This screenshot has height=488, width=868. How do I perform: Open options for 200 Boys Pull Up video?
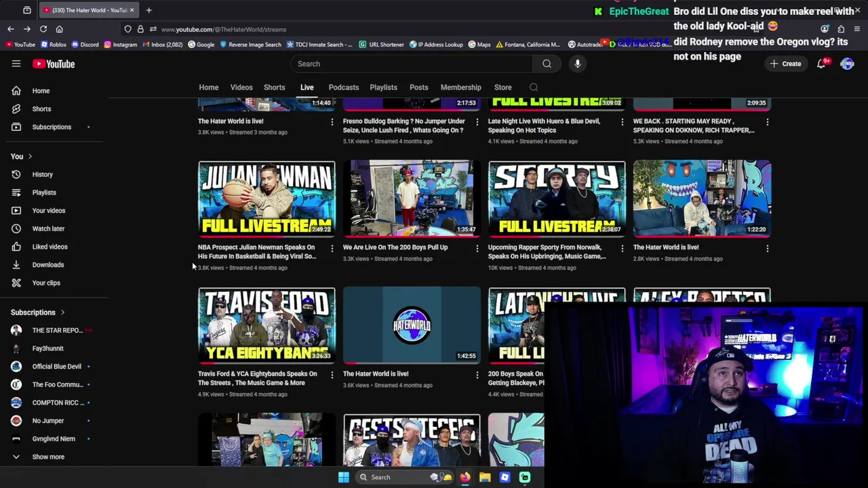(477, 249)
